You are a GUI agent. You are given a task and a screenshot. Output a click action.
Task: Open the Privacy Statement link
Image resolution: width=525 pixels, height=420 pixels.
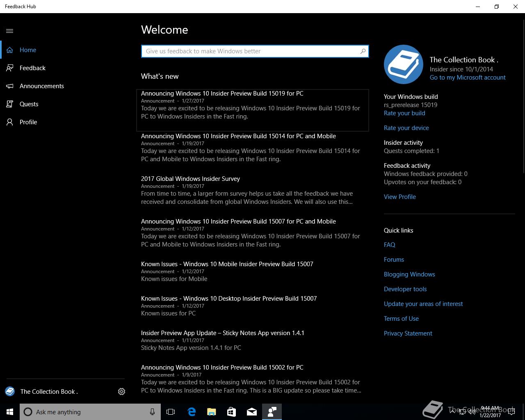[x=408, y=333]
